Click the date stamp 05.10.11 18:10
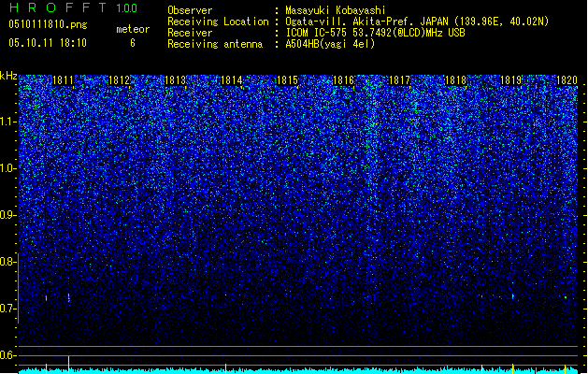The image size is (588, 374). [x=48, y=42]
